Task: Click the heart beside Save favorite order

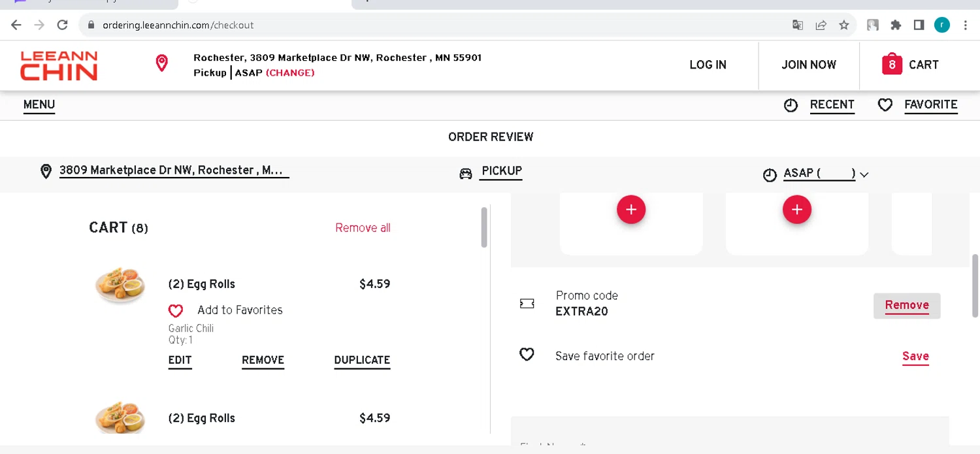Action: tap(527, 354)
